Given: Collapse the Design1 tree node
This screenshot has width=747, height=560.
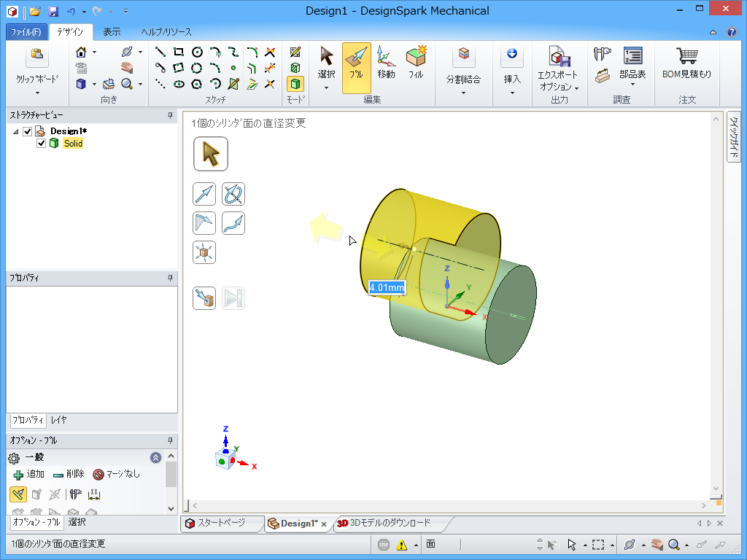Looking at the screenshot, I should (x=16, y=131).
